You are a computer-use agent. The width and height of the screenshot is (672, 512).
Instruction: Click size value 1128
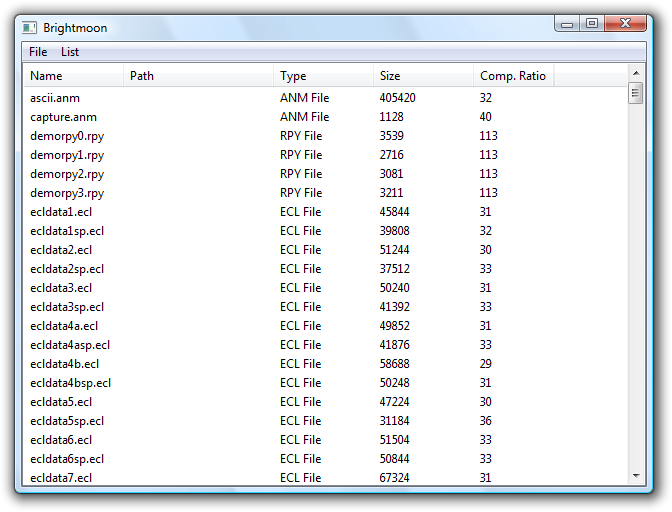(x=391, y=117)
